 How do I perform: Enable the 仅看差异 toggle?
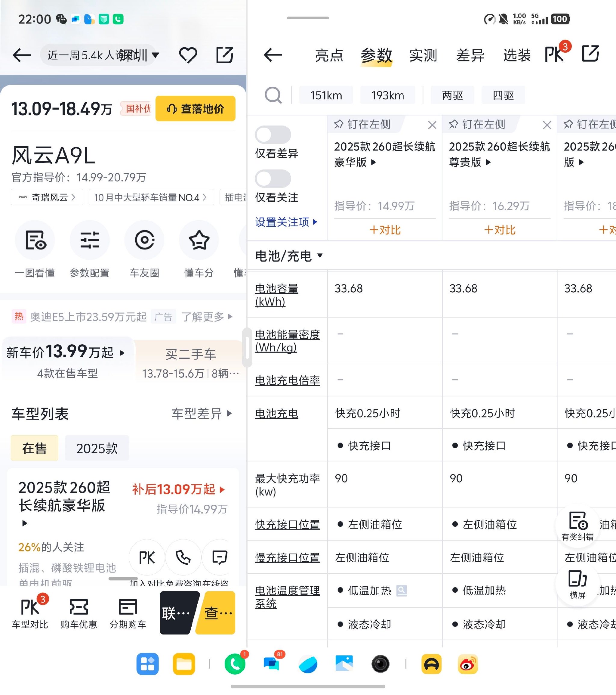273,135
